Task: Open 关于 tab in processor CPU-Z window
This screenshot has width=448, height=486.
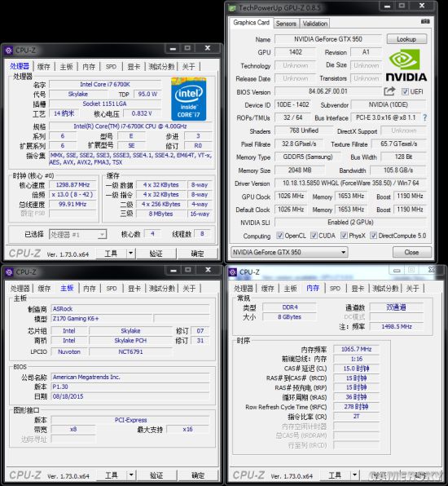Action: tap(189, 66)
